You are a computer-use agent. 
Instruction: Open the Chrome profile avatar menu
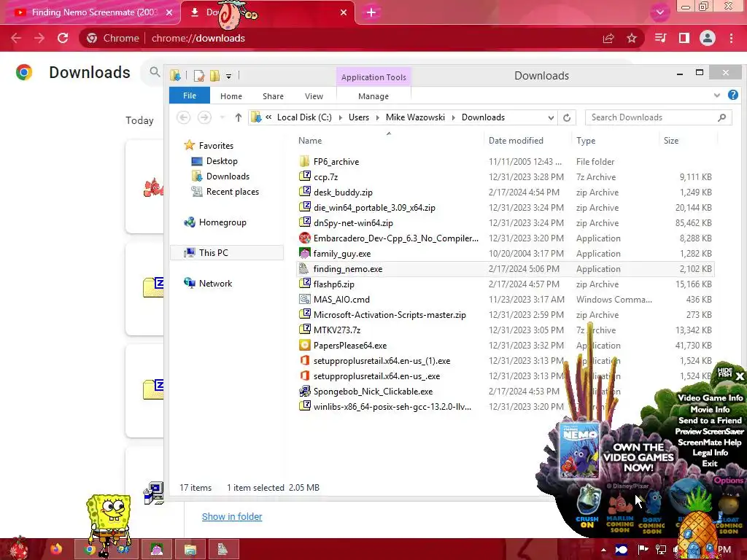tap(708, 38)
